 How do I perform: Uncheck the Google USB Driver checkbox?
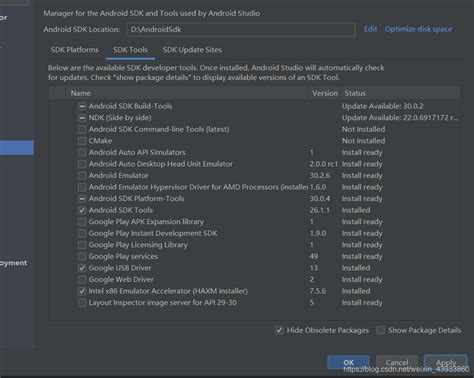(82, 268)
